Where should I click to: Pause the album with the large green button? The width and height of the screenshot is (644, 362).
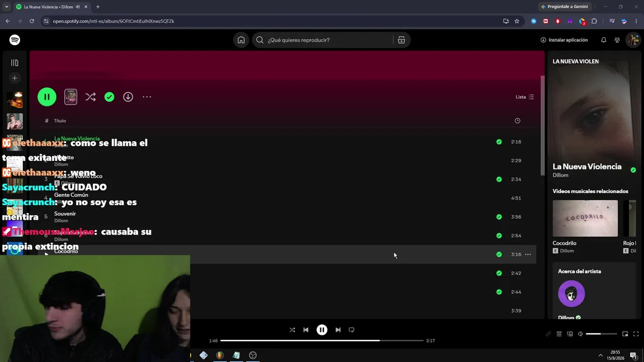coord(47,97)
